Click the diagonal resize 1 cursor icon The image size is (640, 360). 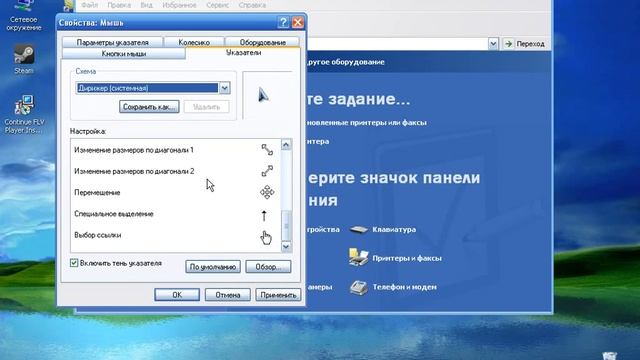click(x=267, y=150)
